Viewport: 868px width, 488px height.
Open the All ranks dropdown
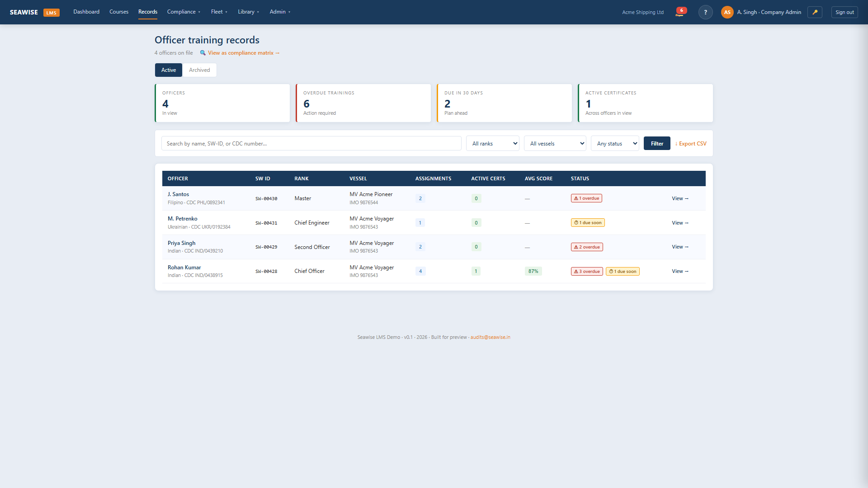tap(493, 144)
